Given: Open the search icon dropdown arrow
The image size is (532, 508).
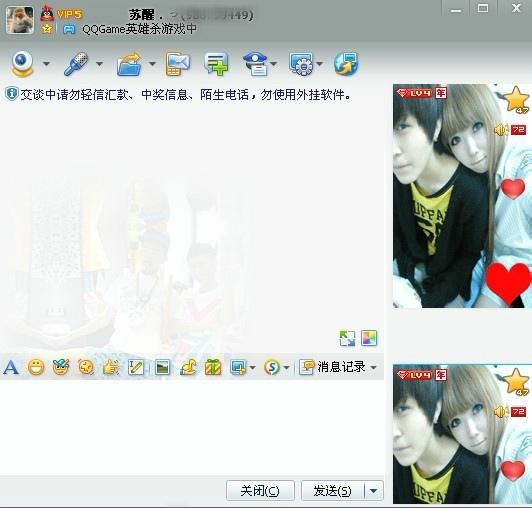Looking at the screenshot, I should 286,368.
